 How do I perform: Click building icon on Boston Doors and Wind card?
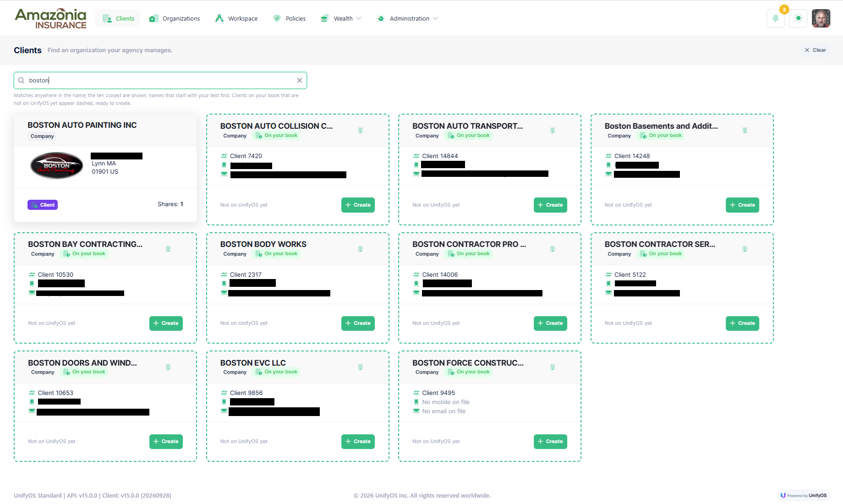coord(168,367)
